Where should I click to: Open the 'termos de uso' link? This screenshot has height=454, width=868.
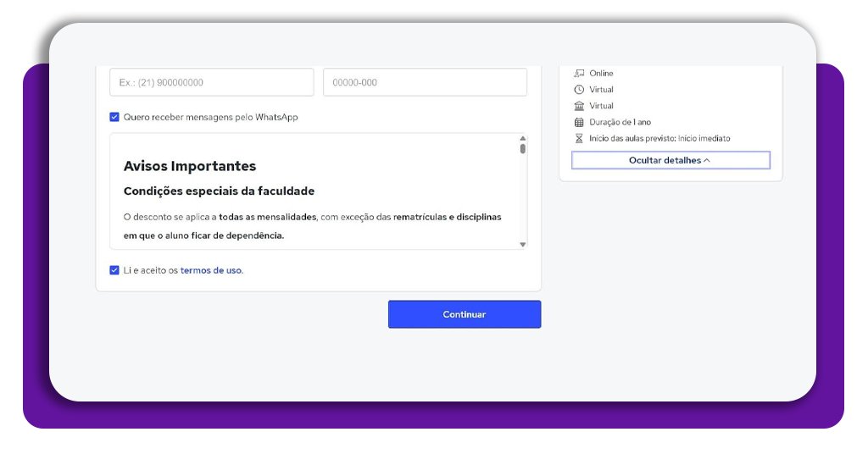point(211,271)
